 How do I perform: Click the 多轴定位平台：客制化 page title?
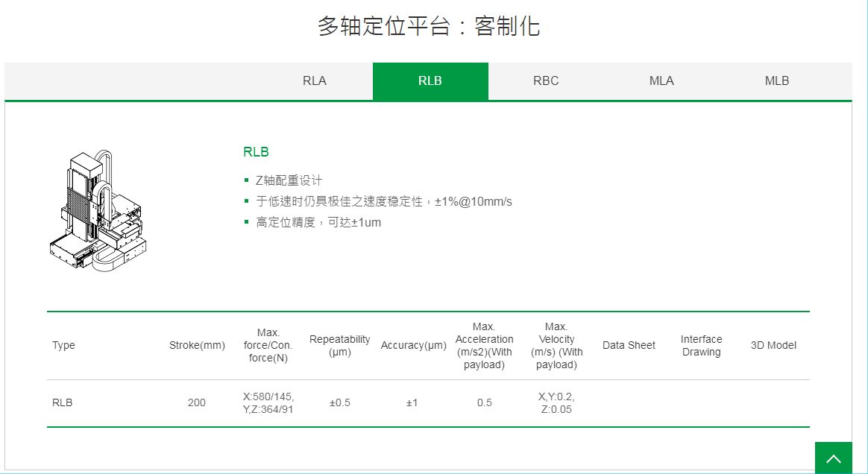[x=429, y=26]
